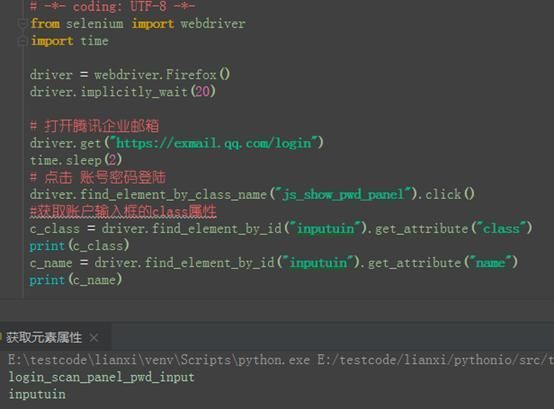This screenshot has height=409, width=554.
Task: Click console output 'login_scan_panel_pwd_input'
Action: click(101, 377)
